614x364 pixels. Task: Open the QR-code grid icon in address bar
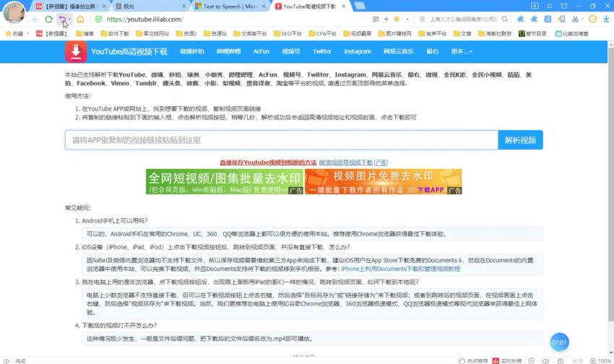pyautogui.click(x=376, y=19)
